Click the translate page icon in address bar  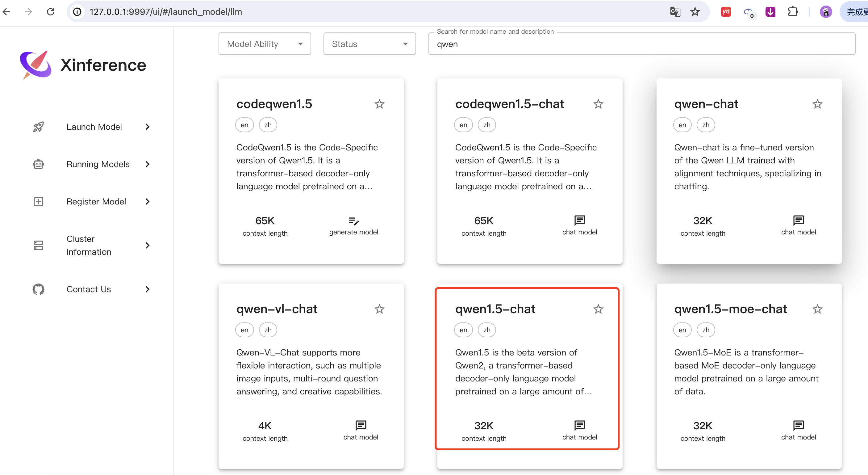click(675, 12)
